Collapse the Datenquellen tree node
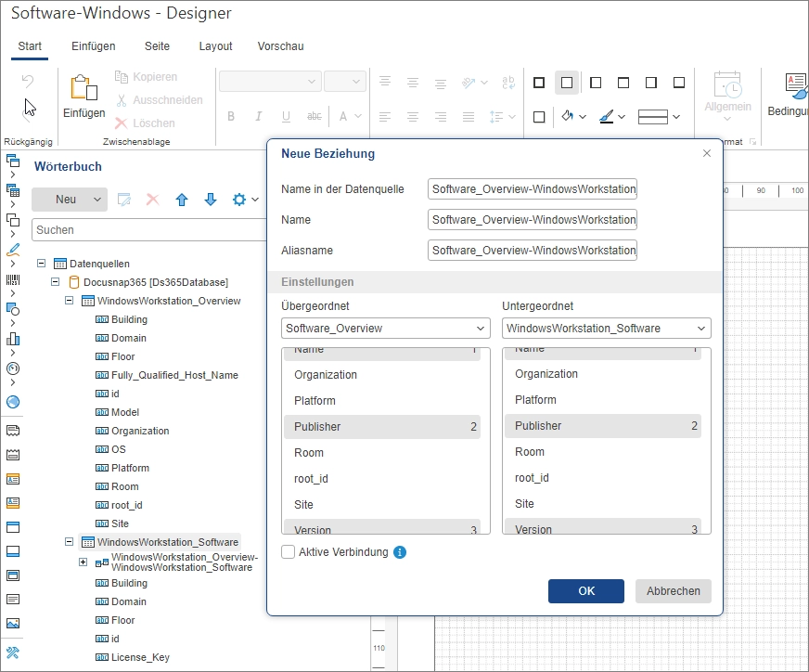Screen dimensions: 809x672 (x=41, y=264)
